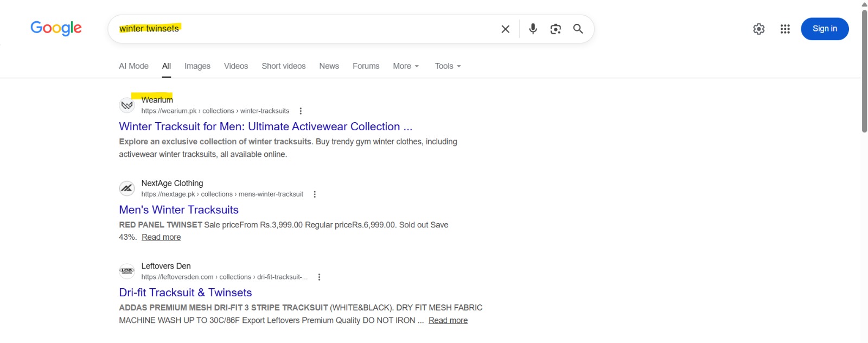Open three-dot menu for Leftovers Den result
The height and width of the screenshot is (343, 868).
[x=319, y=277]
